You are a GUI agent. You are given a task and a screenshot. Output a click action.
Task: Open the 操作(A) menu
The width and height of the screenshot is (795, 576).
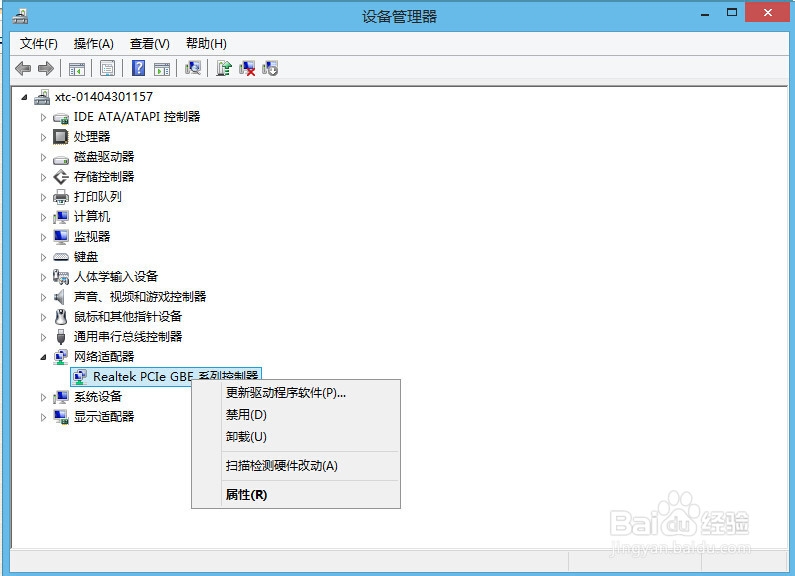click(93, 44)
